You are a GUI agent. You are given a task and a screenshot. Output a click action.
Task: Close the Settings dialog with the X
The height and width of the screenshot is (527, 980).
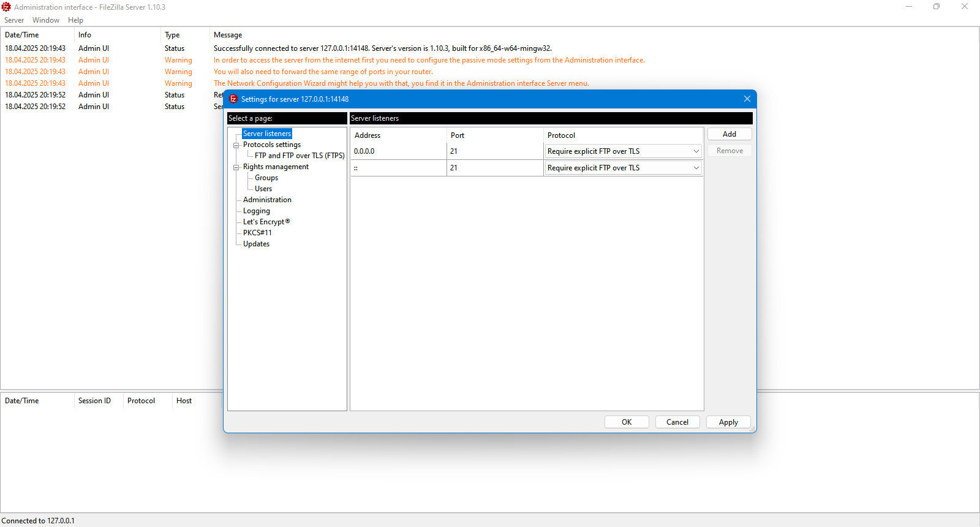tap(747, 99)
